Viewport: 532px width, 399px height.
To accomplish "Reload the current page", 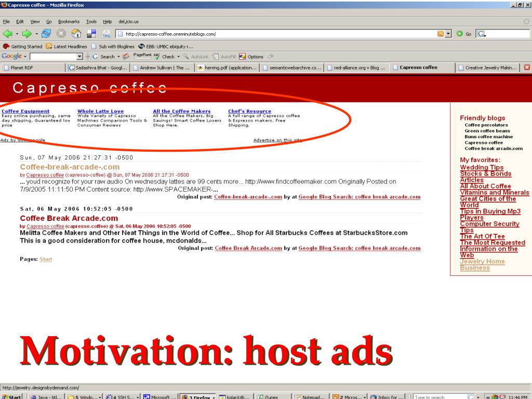I will [46, 34].
